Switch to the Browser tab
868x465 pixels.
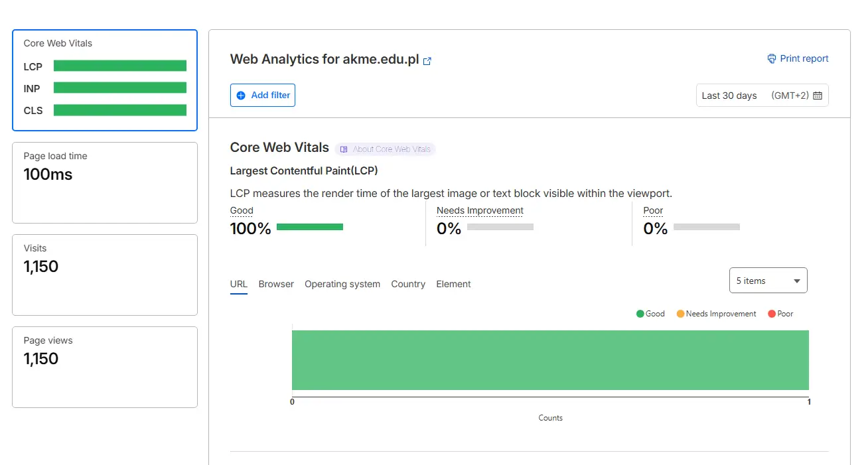click(276, 284)
